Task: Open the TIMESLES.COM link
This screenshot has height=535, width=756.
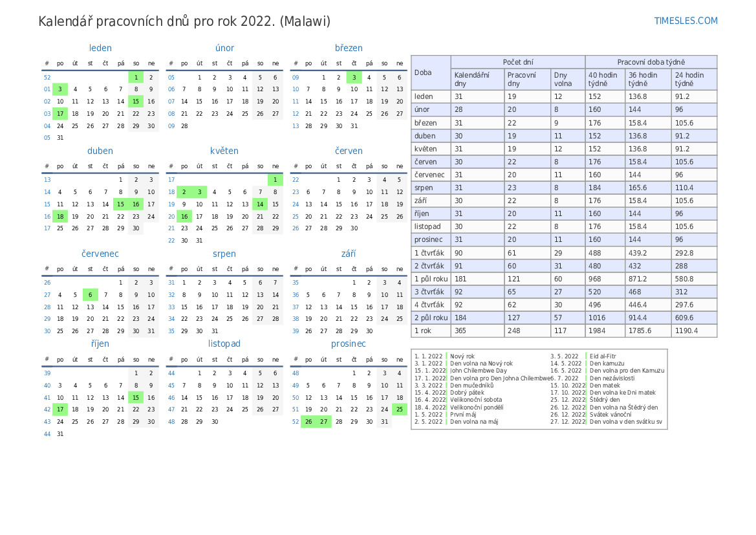Action: pyautogui.click(x=686, y=21)
